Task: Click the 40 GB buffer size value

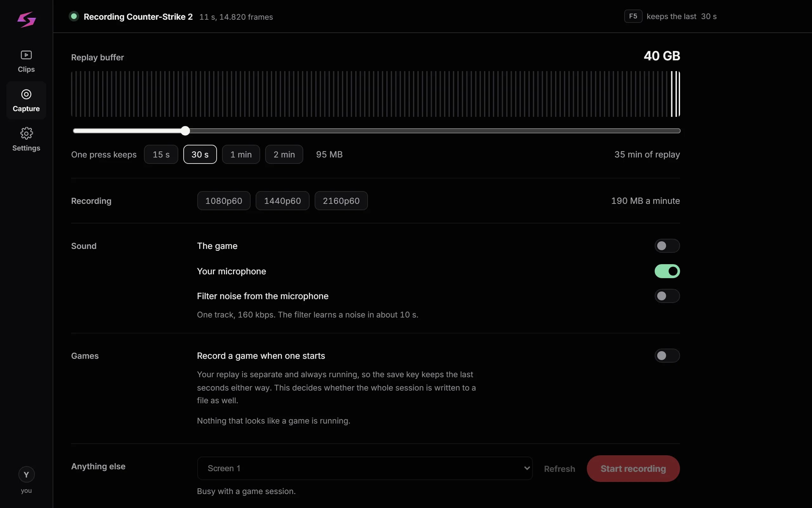Action: (x=662, y=56)
